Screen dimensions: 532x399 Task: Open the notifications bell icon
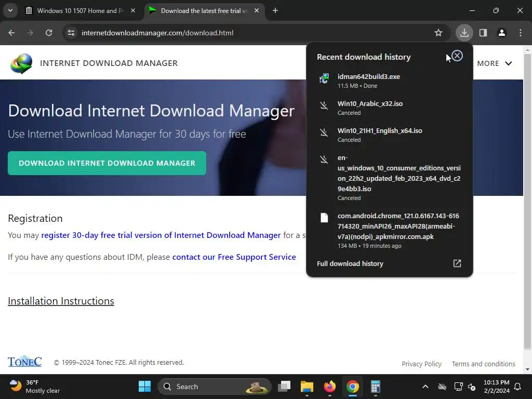[518, 387]
